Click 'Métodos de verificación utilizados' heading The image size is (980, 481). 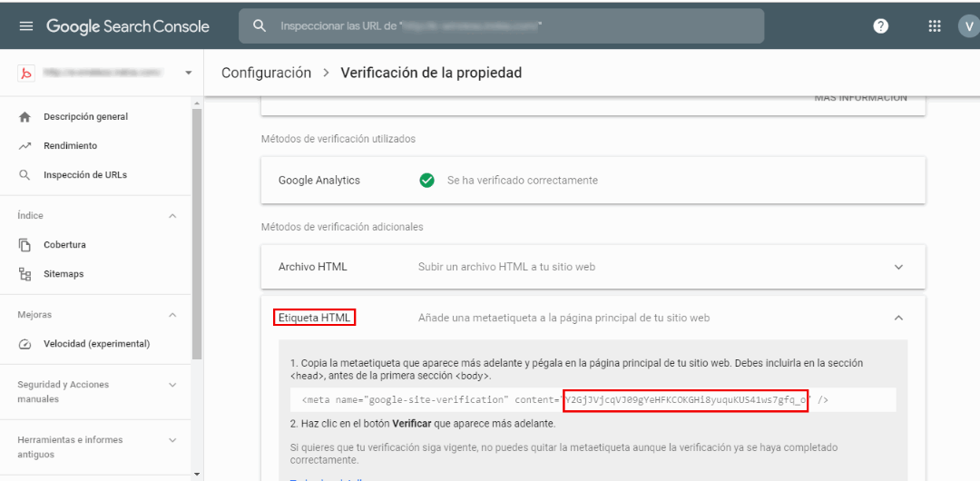point(338,139)
